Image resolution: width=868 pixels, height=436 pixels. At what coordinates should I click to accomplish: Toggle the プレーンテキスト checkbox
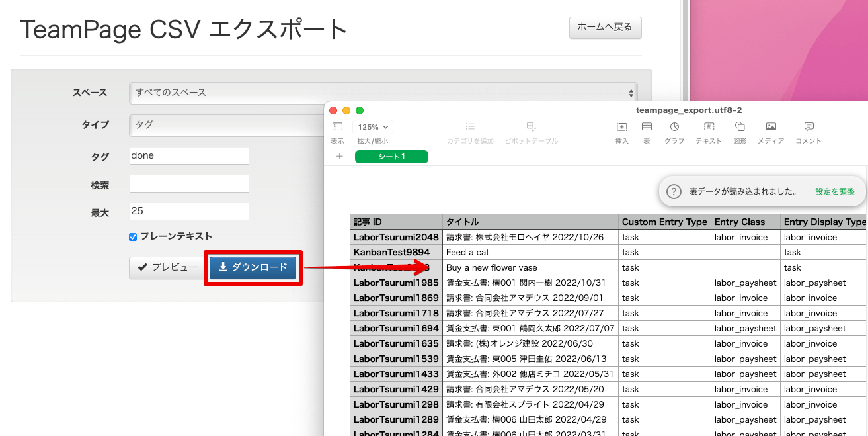133,236
